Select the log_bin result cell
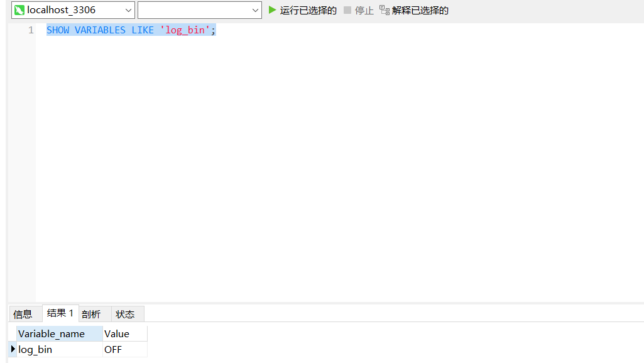 (x=59, y=349)
